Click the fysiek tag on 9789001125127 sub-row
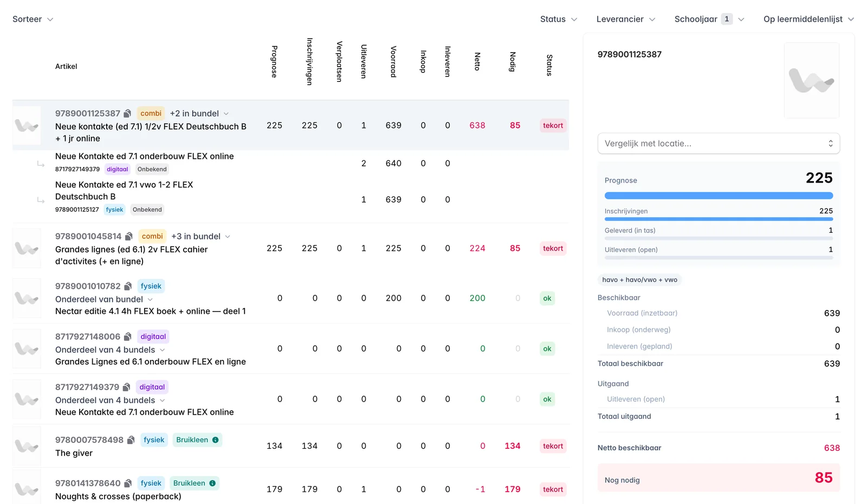 tap(114, 210)
